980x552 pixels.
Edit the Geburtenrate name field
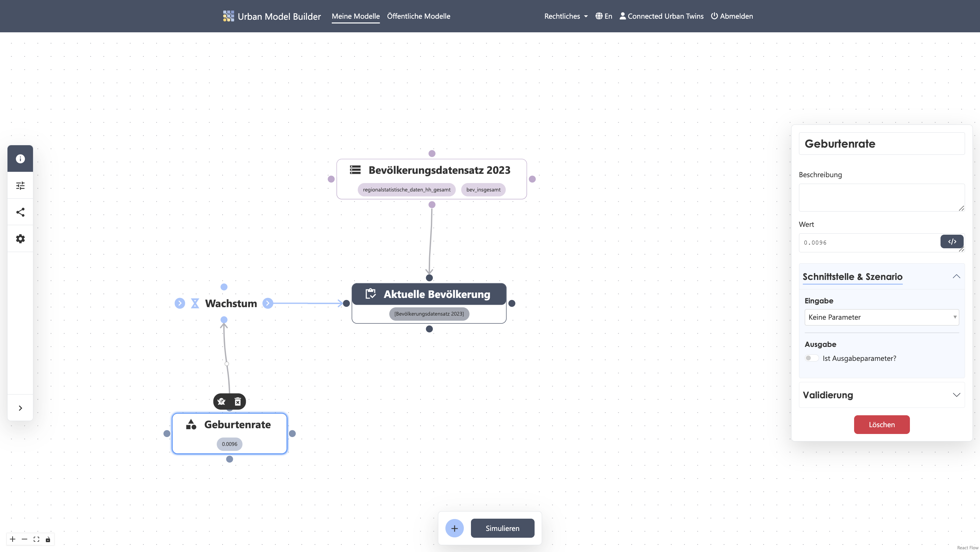pos(881,144)
